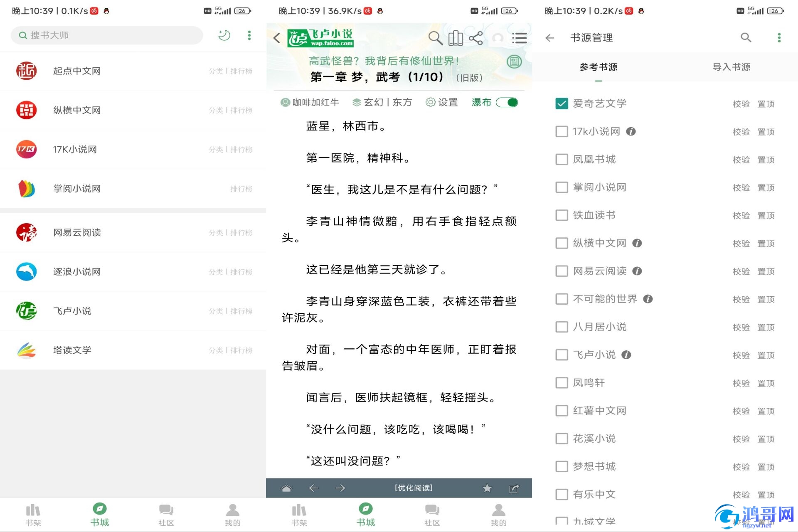Tap the 搜书大师 search field
Screen dimensions: 798x532
[x=107, y=35]
